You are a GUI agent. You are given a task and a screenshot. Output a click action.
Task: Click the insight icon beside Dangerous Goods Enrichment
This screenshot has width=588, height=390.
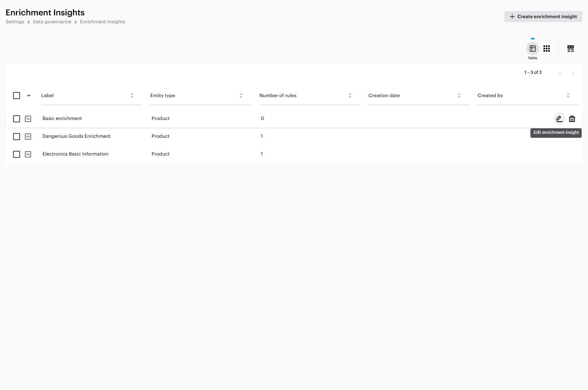pos(28,137)
